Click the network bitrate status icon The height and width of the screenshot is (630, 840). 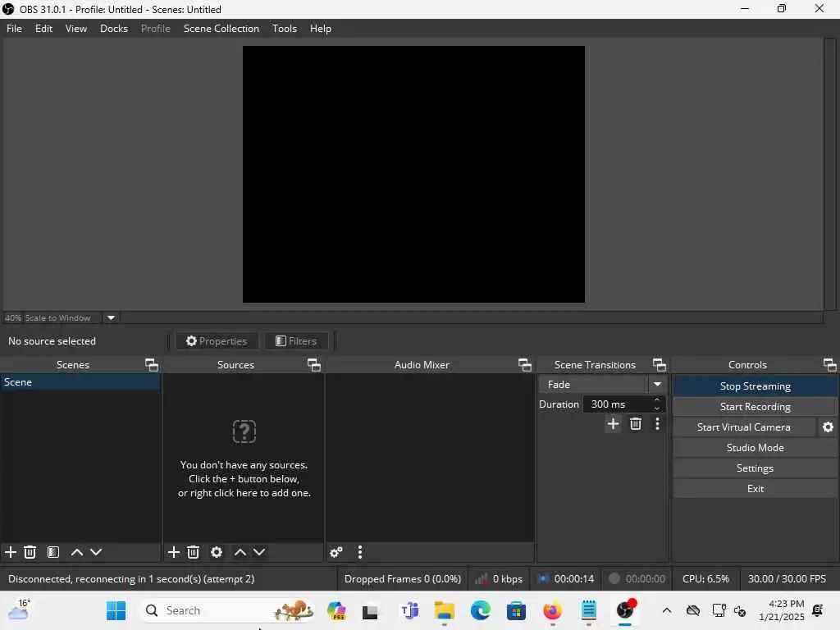tap(481, 578)
